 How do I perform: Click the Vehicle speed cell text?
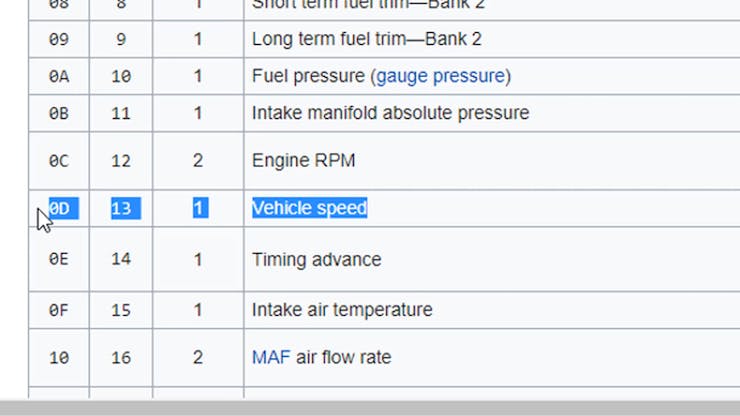point(310,208)
